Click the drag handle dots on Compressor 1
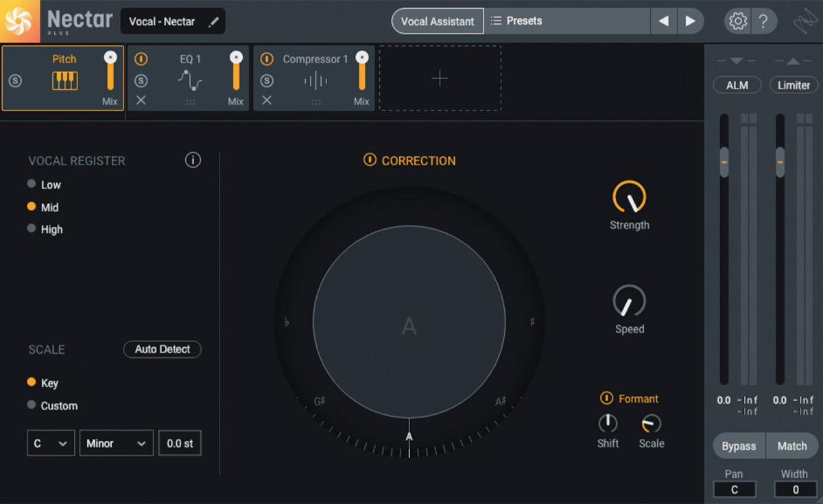 tap(316, 102)
